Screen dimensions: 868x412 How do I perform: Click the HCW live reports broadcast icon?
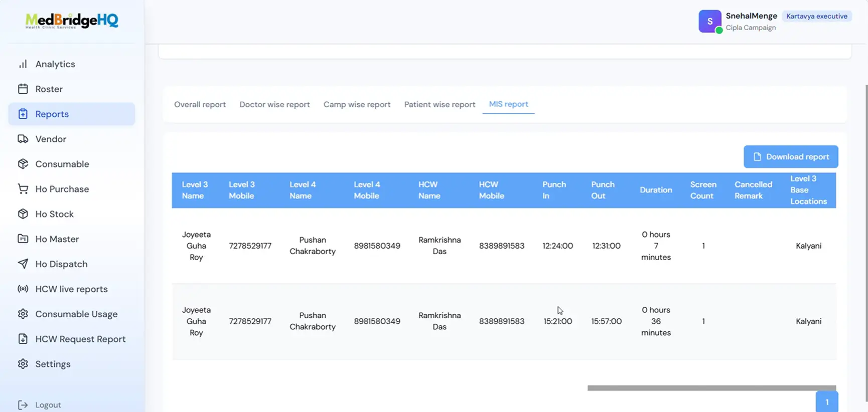click(x=23, y=289)
